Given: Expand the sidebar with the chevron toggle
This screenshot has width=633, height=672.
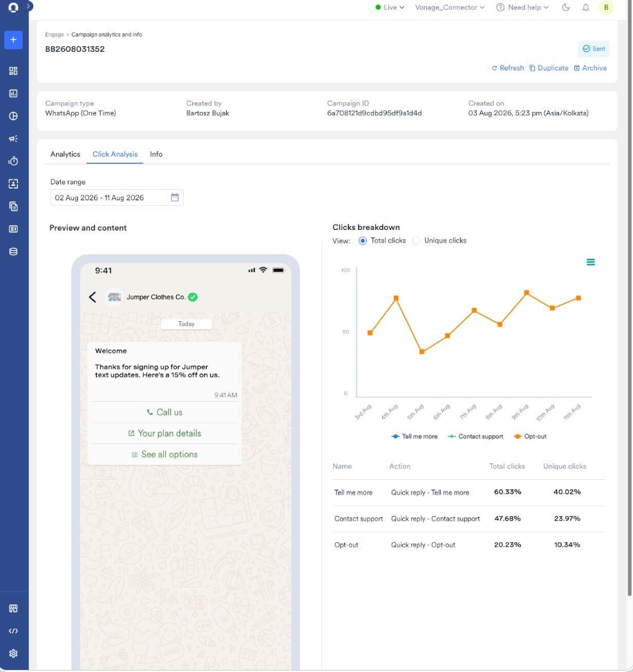Looking at the screenshot, I should [x=29, y=6].
